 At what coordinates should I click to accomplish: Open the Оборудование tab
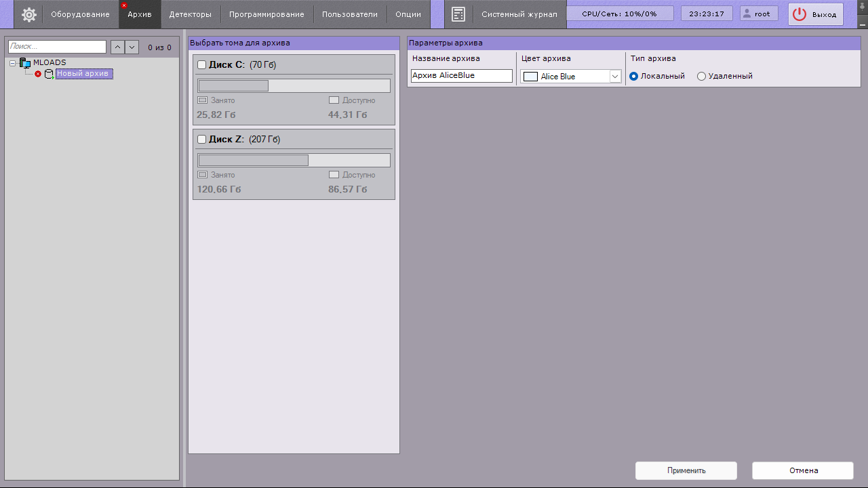(x=80, y=14)
